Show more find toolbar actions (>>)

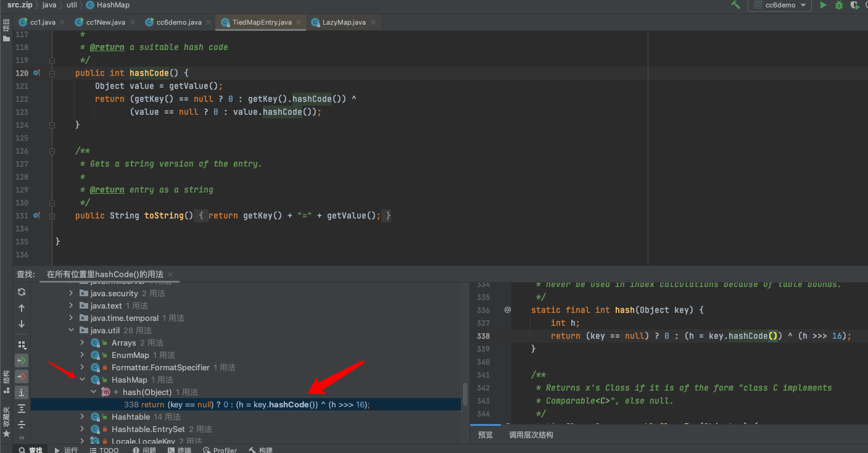pos(22,438)
